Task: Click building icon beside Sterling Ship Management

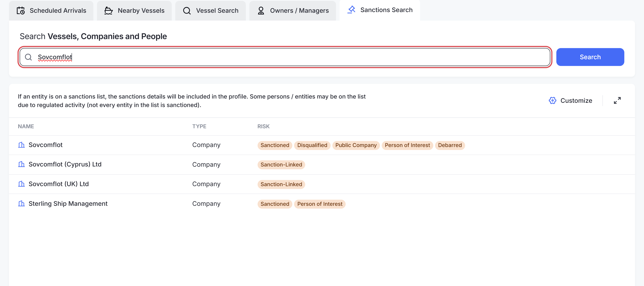Action: click(21, 204)
